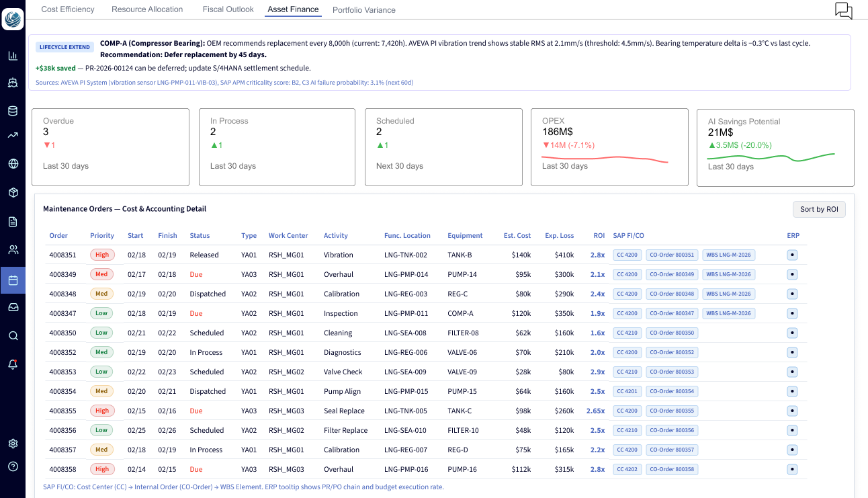Image resolution: width=868 pixels, height=498 pixels.
Task: Open the inbox tray sidebar icon
Action: 13,307
